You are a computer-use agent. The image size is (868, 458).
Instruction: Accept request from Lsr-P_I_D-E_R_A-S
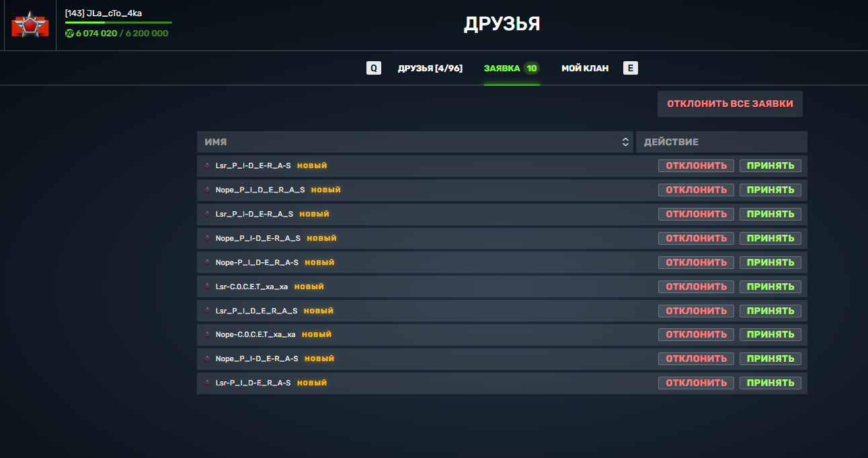point(771,383)
